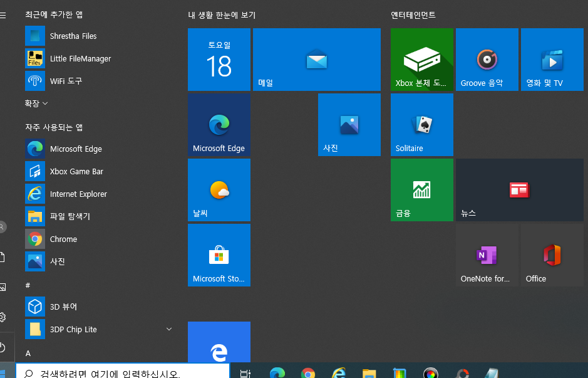The width and height of the screenshot is (588, 378).
Task: Open the 사진 tile in the tile area
Action: (x=349, y=125)
